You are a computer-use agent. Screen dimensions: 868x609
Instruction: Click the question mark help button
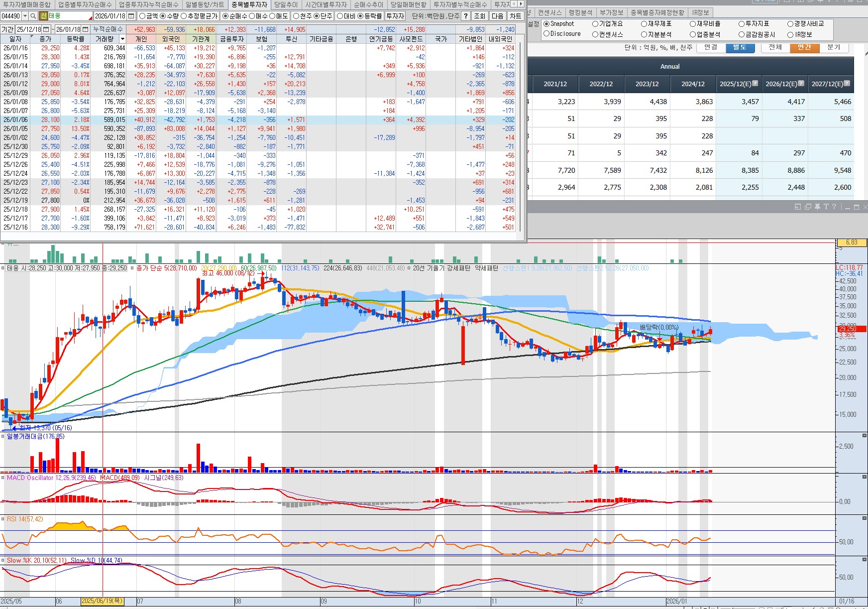pyautogui.click(x=466, y=16)
